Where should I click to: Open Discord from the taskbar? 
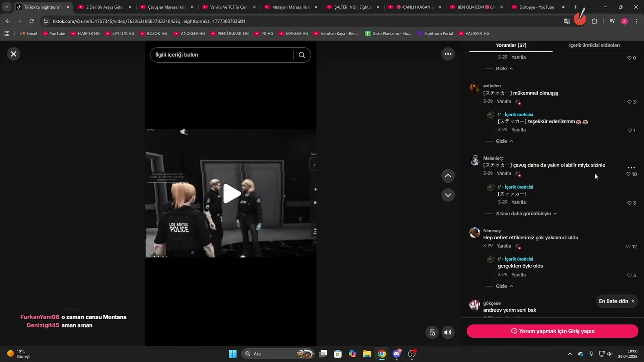click(x=396, y=354)
